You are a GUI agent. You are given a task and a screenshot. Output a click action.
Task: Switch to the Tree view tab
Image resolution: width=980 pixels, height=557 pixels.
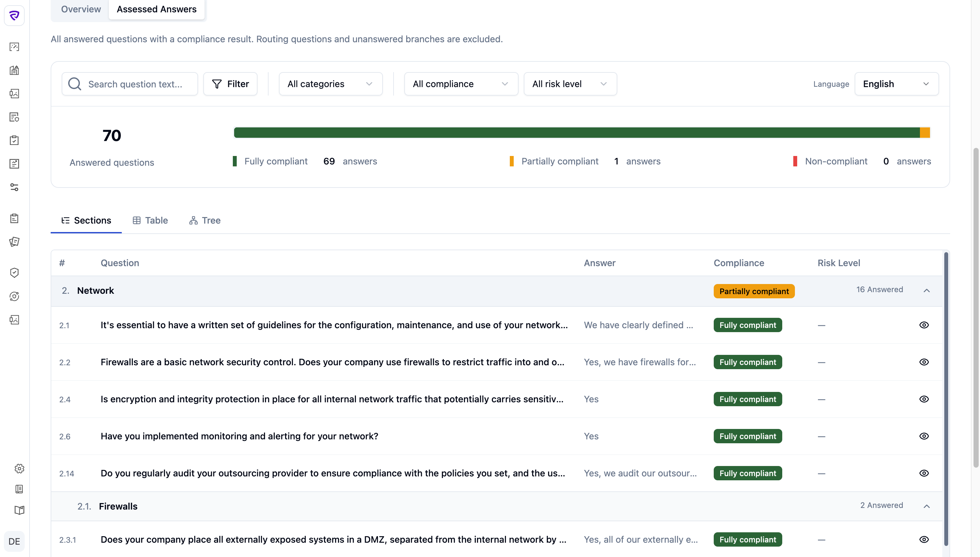pos(205,220)
